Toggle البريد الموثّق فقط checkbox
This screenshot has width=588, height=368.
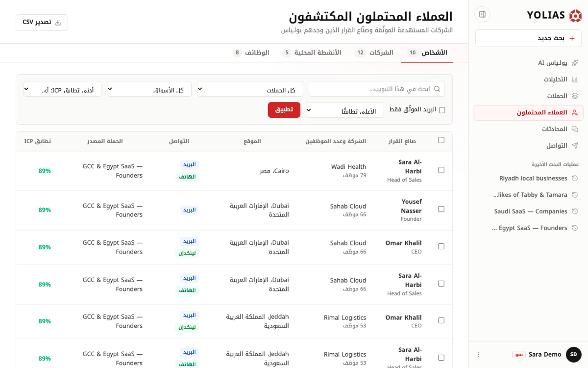442,110
